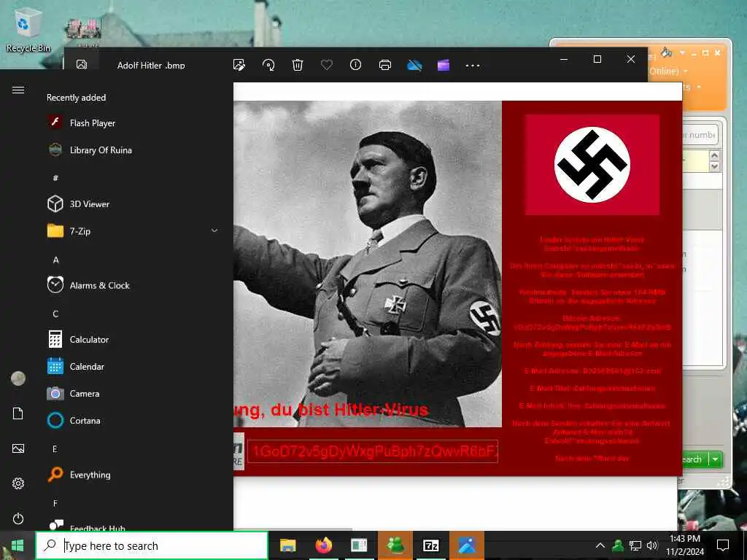Maximize the Photos window
The width and height of the screenshot is (747, 560).
coord(597,59)
